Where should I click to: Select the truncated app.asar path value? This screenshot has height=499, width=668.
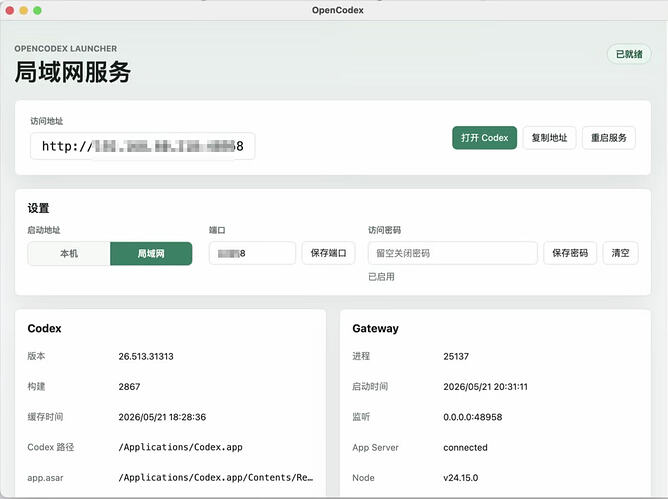coord(216,477)
